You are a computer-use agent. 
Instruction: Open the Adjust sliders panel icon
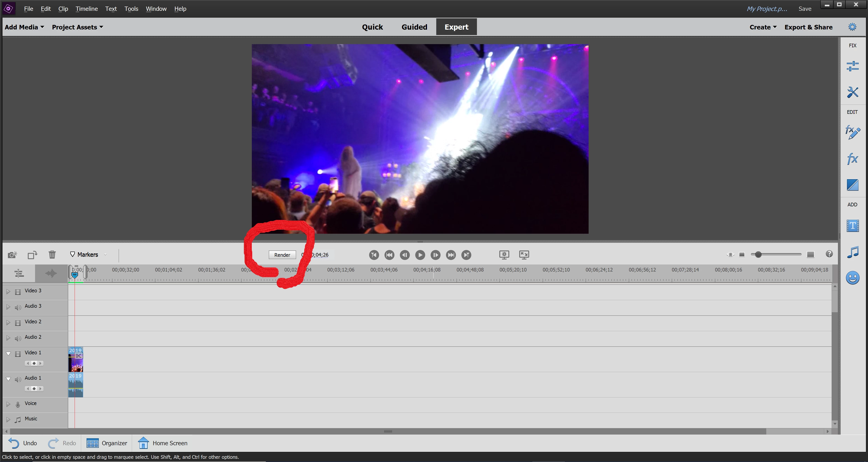pyautogui.click(x=852, y=66)
